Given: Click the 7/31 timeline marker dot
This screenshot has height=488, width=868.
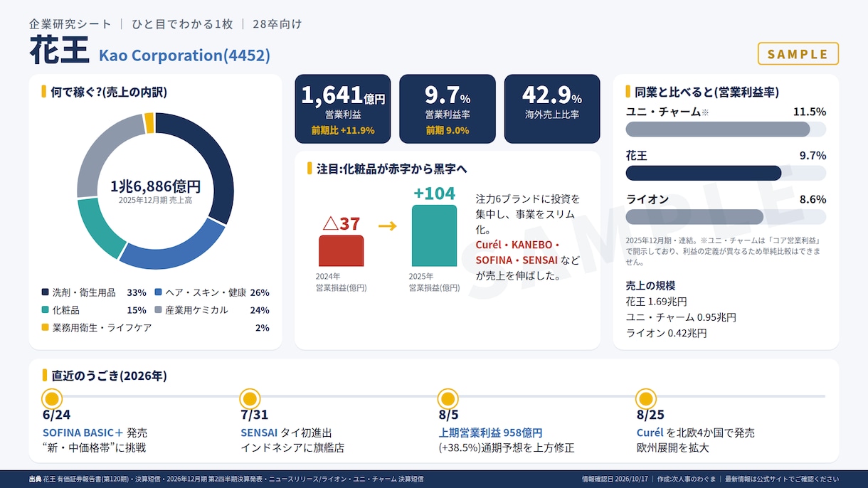Looking at the screenshot, I should coord(250,398).
